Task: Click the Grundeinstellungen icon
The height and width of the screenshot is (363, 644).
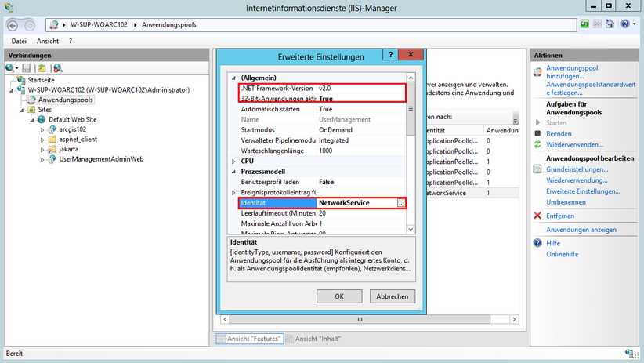Action: click(537, 169)
